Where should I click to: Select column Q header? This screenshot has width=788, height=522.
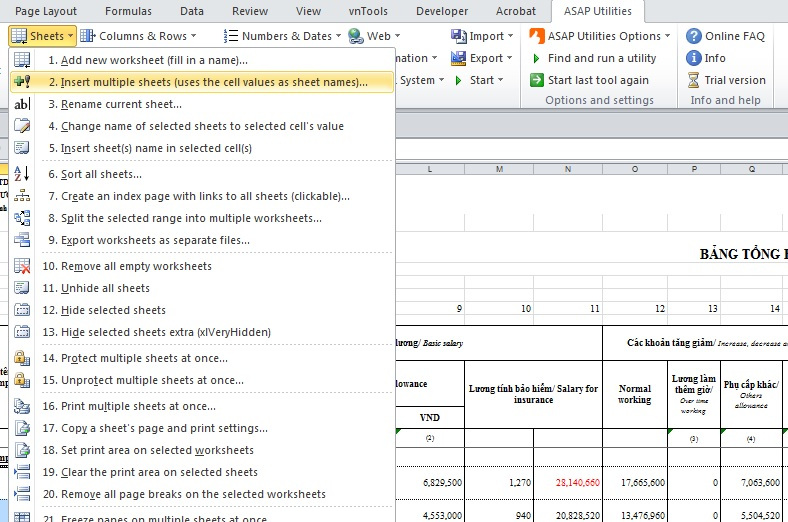coord(751,169)
